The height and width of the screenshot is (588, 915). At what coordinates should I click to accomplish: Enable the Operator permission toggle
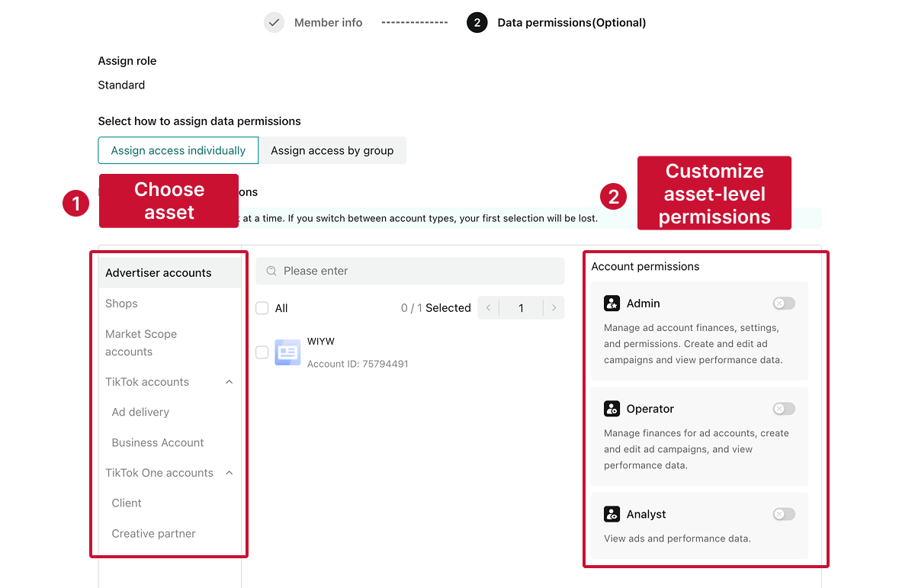pos(784,409)
